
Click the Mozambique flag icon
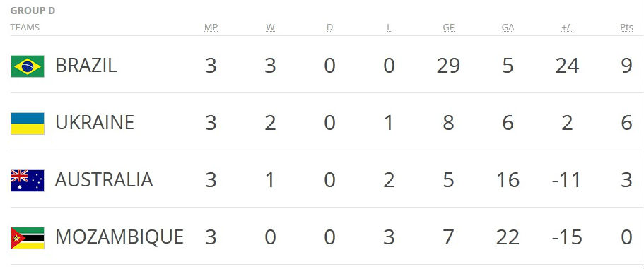[x=28, y=238]
